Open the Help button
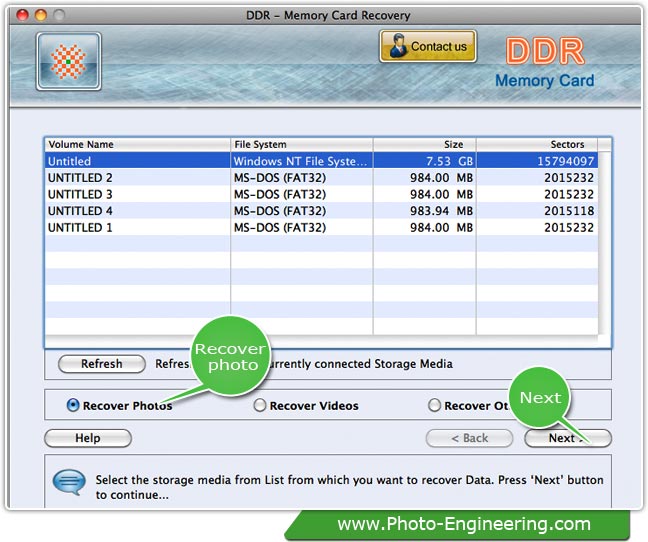This screenshot has height=542, width=648. (x=88, y=438)
